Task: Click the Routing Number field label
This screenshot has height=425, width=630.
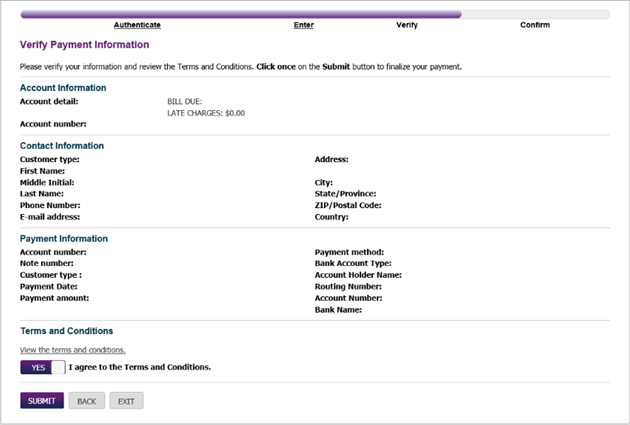Action: (348, 286)
